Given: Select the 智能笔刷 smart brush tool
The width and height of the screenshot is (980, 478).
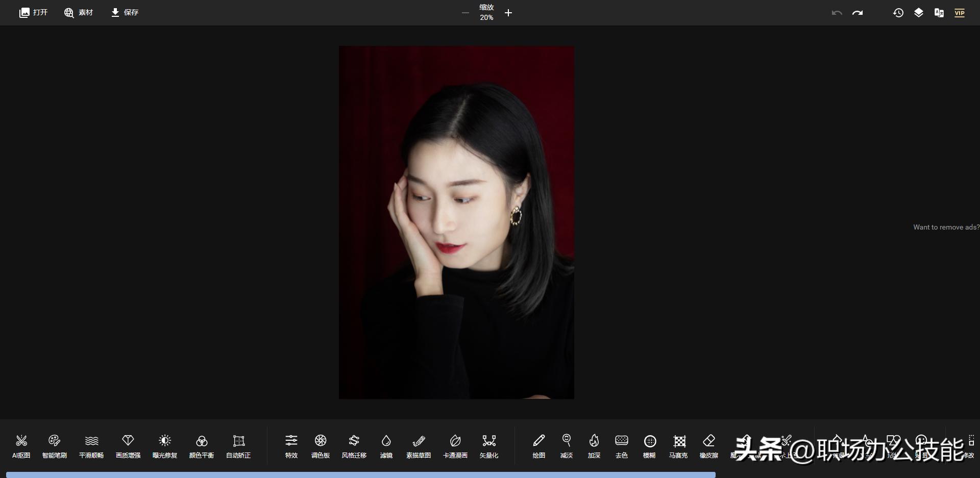Looking at the screenshot, I should [55, 446].
